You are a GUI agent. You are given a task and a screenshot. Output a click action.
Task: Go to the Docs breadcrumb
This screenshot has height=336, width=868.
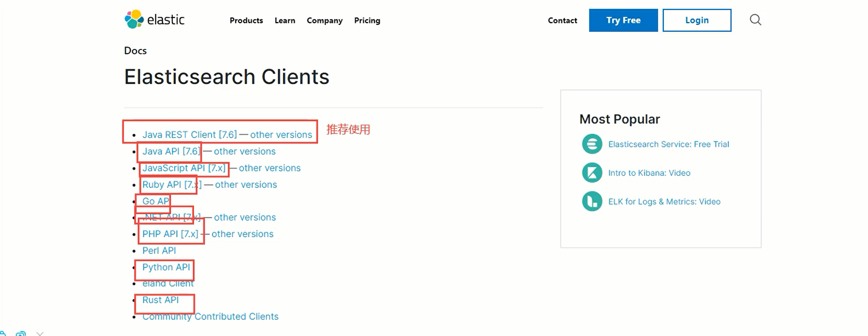(135, 51)
